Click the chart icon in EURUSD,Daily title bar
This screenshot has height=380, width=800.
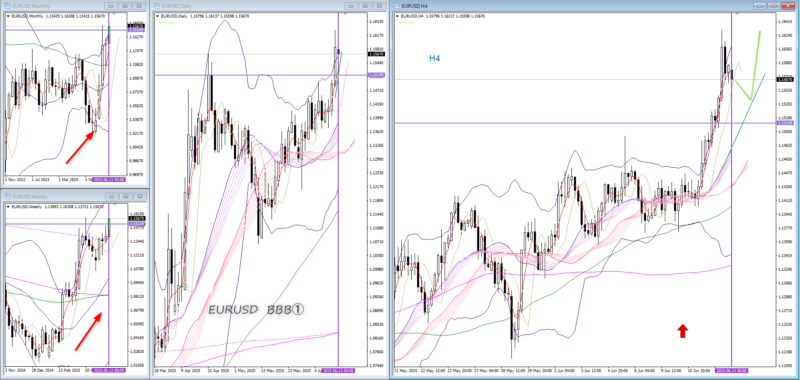pyautogui.click(x=158, y=6)
